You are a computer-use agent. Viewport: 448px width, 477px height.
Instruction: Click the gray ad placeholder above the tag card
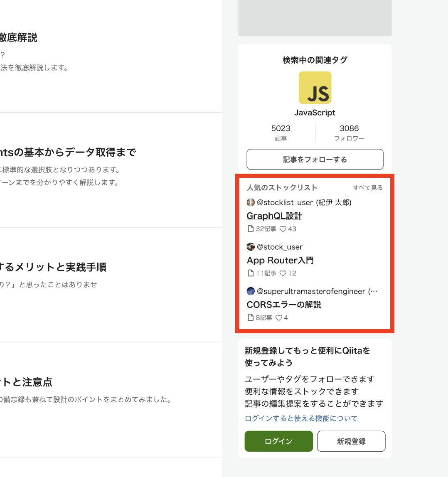[315, 18]
